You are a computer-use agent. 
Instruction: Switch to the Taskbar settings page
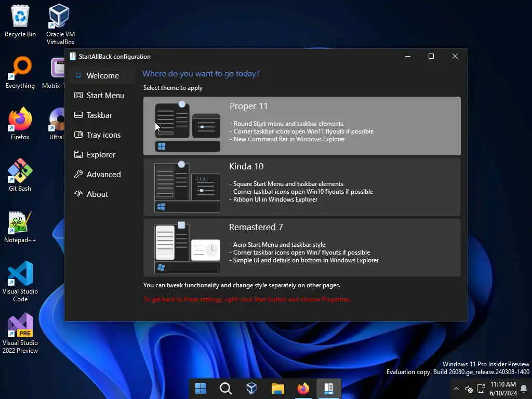102,115
